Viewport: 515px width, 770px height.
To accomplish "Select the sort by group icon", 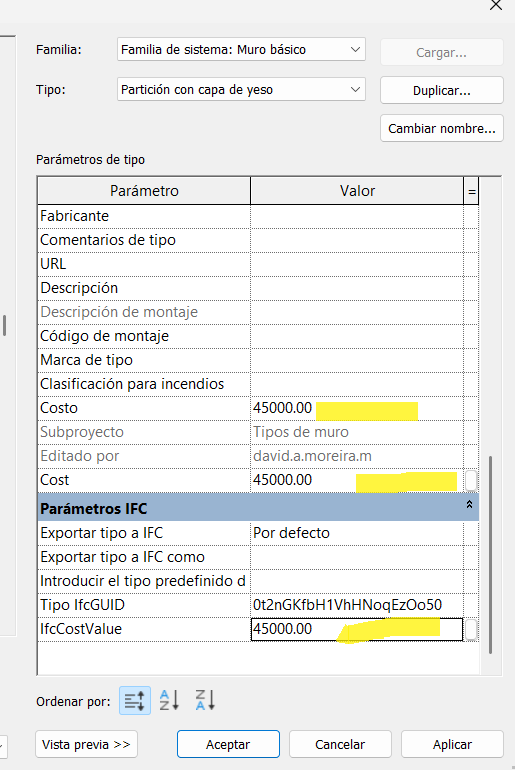I will (135, 701).
